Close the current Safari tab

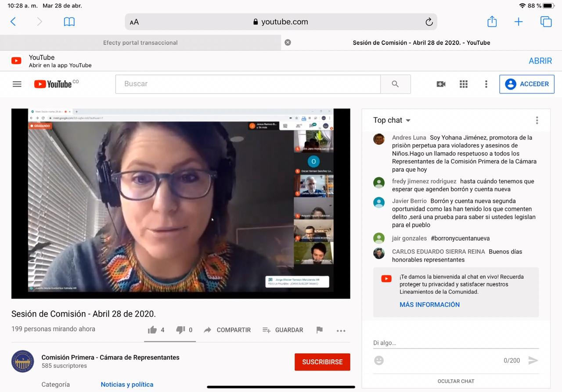tap(288, 43)
